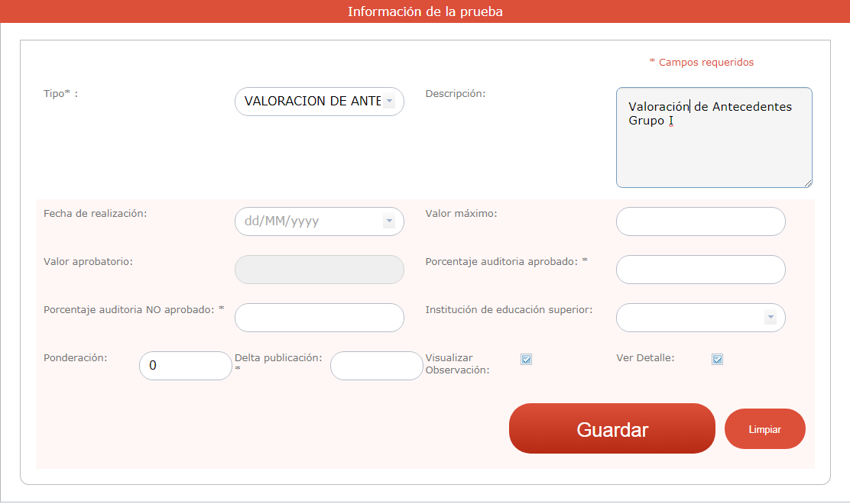The width and height of the screenshot is (850, 504).
Task: Focus the Ponderación field showing 0
Action: (185, 366)
